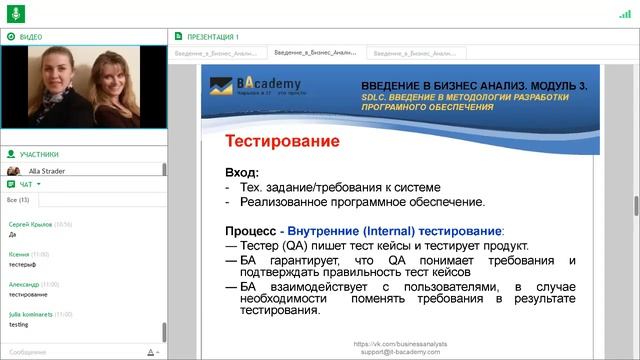Image resolution: width=640 pixels, height=360 pixels.
Task: Click the chat message 'testing'
Action: pyautogui.click(x=19, y=324)
